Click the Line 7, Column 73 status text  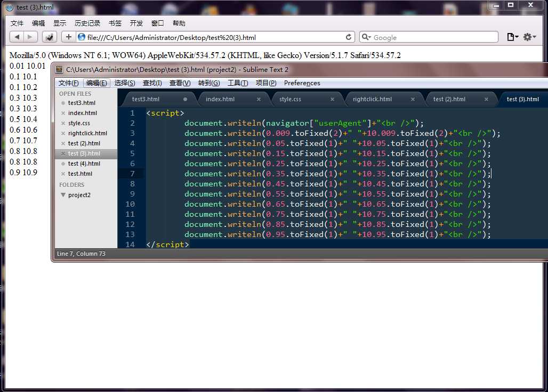click(81, 254)
